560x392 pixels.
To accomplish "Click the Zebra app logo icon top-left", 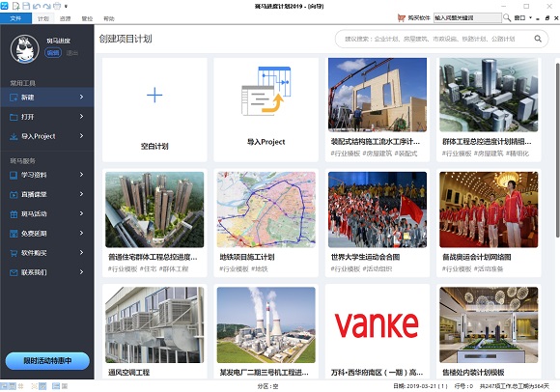I will [4, 6].
